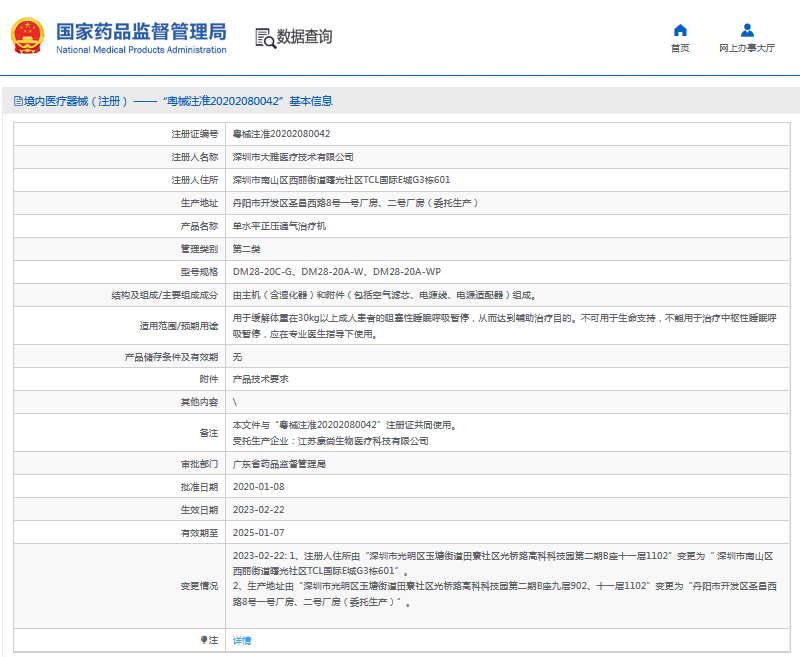Select remark line 本文件与…注册证共同使用
This screenshot has height=657, width=800.
344,425
